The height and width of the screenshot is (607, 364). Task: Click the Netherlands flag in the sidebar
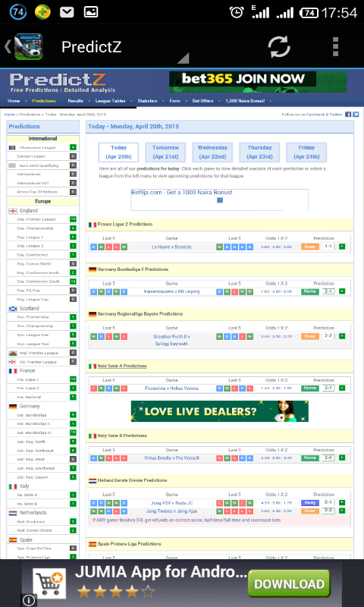13,513
